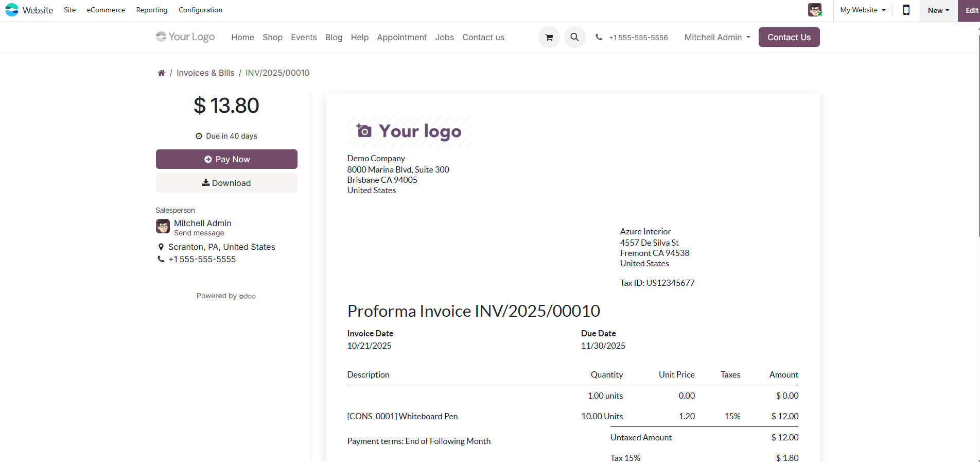The width and height of the screenshot is (980, 462).
Task: Click Mitchell Admin salesperson avatar
Action: [163, 226]
